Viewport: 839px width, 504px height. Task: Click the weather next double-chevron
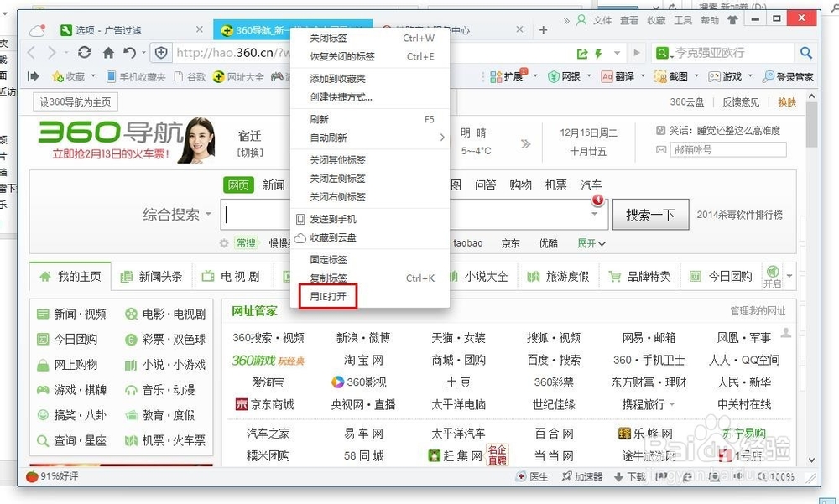pyautogui.click(x=525, y=143)
